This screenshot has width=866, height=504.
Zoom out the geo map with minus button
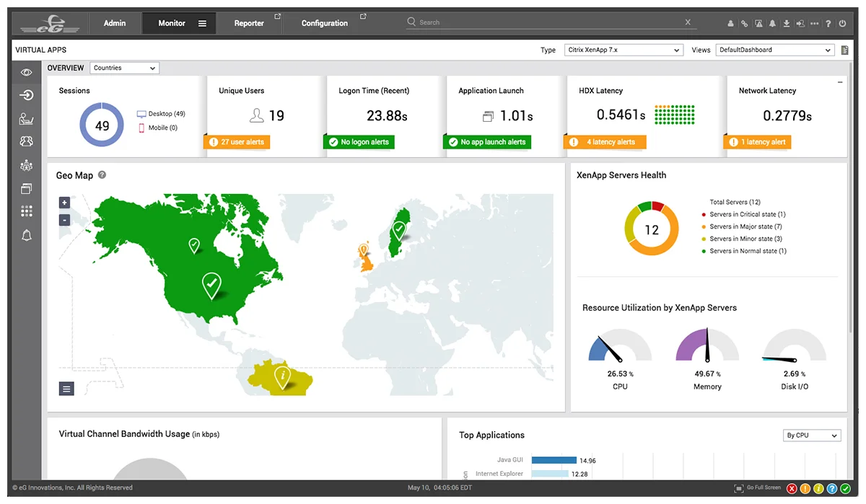point(64,220)
